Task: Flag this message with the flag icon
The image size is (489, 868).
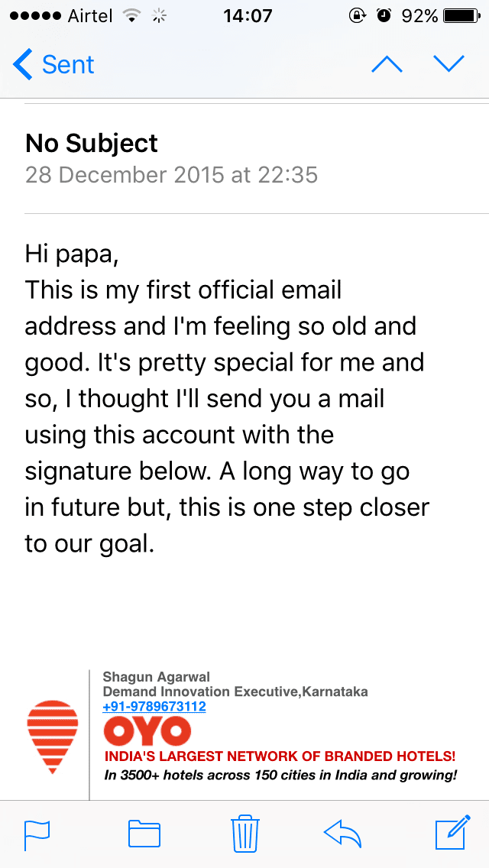Action: pyautogui.click(x=37, y=834)
